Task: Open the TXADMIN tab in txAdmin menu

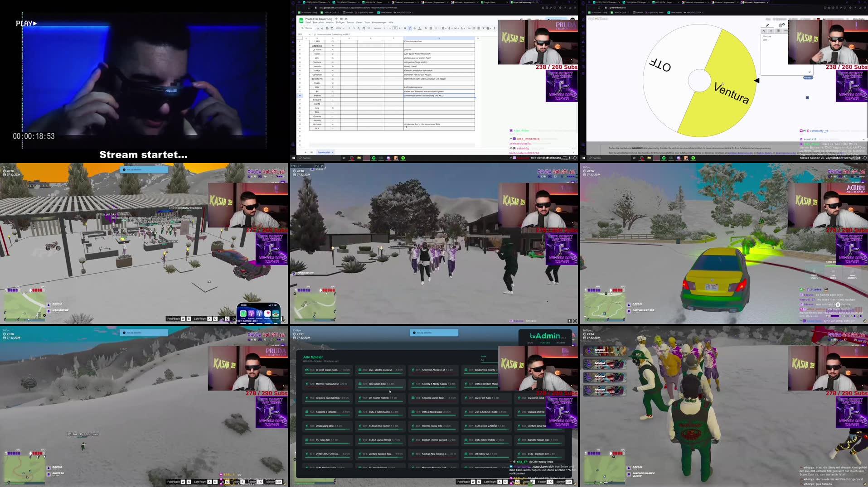Action: pos(560,342)
